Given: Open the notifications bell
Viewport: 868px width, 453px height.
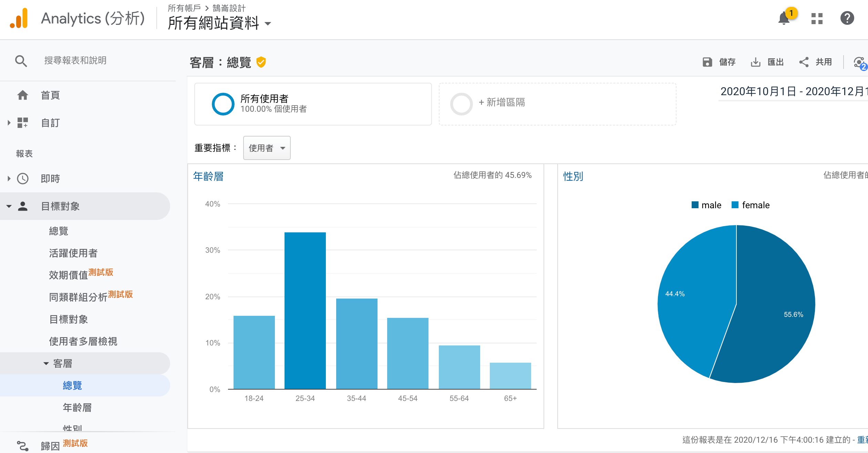Looking at the screenshot, I should click(x=784, y=18).
